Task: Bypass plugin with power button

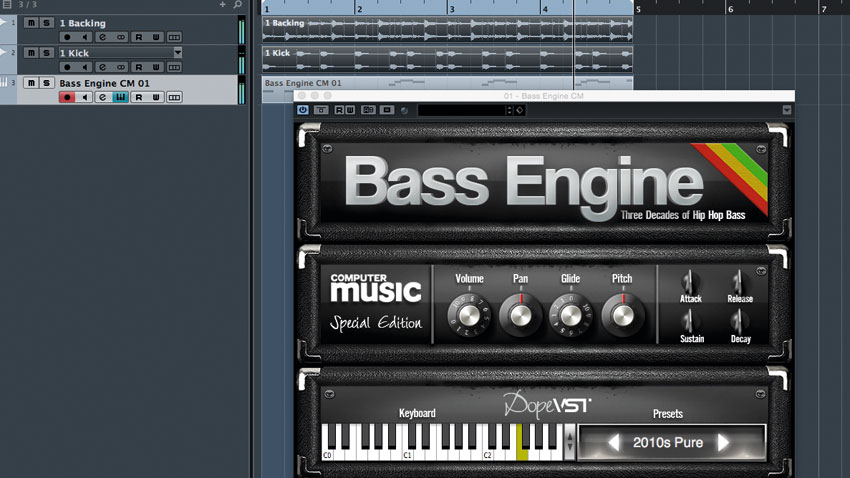Action: pyautogui.click(x=302, y=110)
